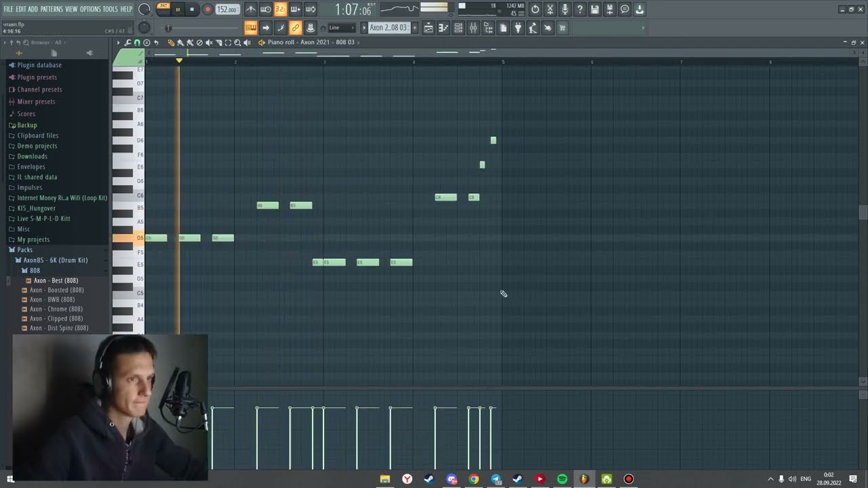Toggle multilink to controllers icon

click(295, 28)
